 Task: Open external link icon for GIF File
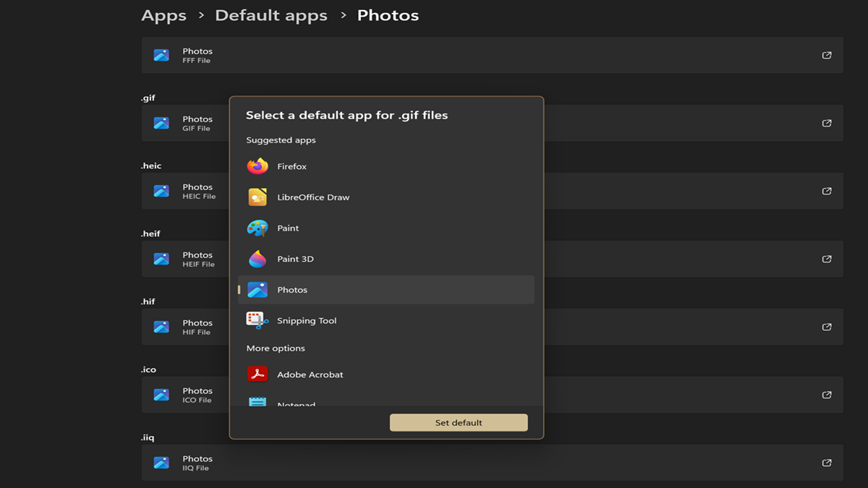[x=827, y=124]
